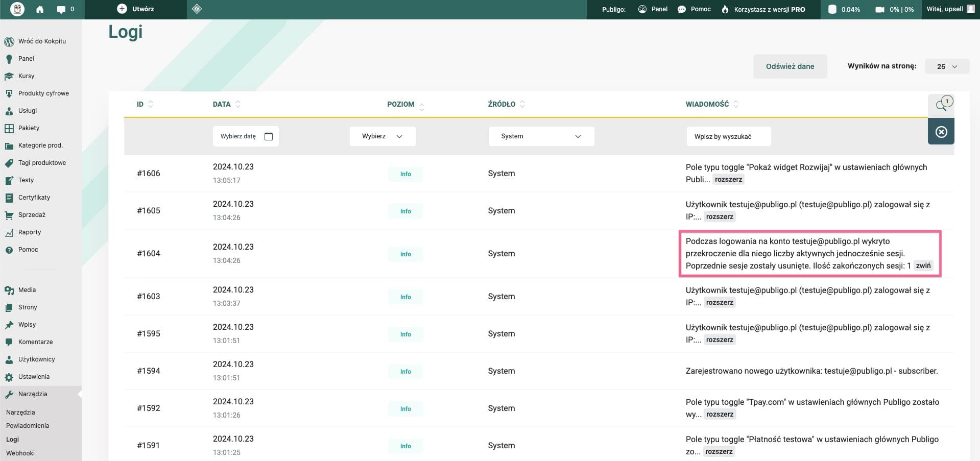Expand message of log #1603
This screenshot has width=980, height=461.
click(720, 303)
